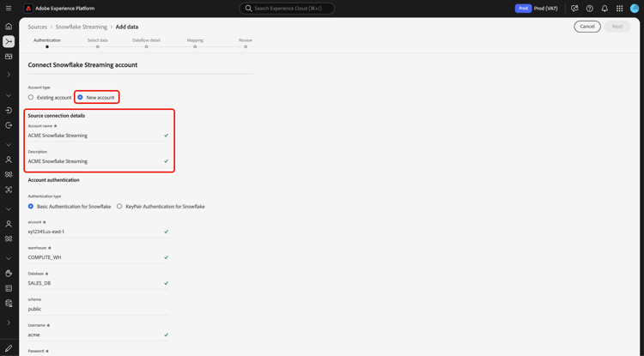Click the warehouse field with COMPUTE_WH
The image size is (644, 356).
coord(98,257)
